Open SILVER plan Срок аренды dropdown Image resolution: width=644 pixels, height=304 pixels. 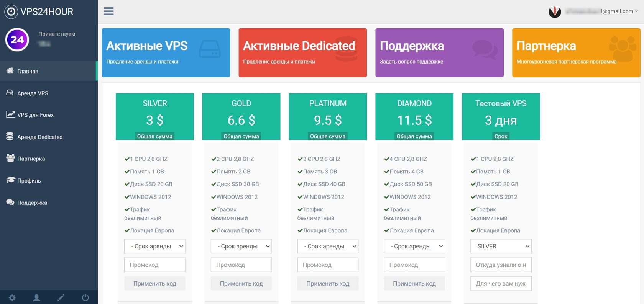tap(155, 246)
